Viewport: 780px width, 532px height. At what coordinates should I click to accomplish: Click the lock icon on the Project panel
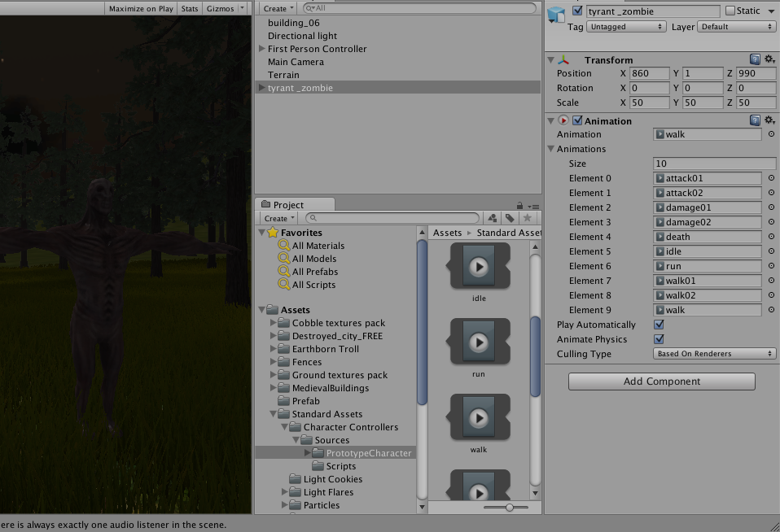tap(519, 204)
